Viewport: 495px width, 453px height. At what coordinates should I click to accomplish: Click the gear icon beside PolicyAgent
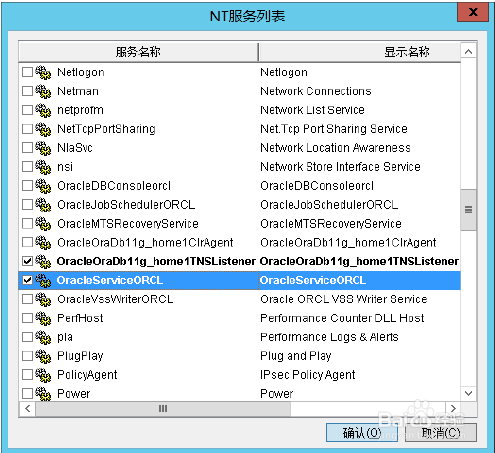[x=43, y=375]
